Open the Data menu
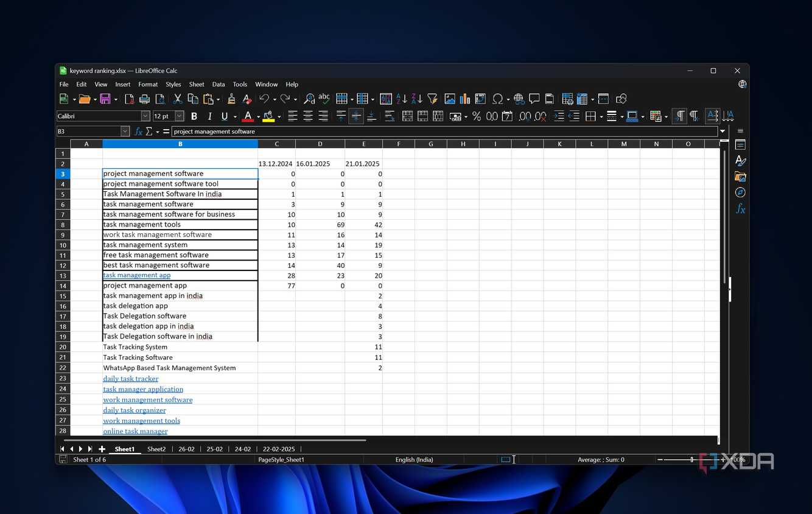812x514 pixels. click(x=219, y=85)
